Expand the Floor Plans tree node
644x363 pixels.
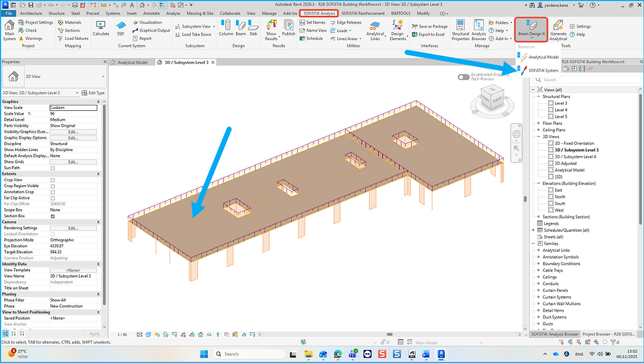[538, 123]
